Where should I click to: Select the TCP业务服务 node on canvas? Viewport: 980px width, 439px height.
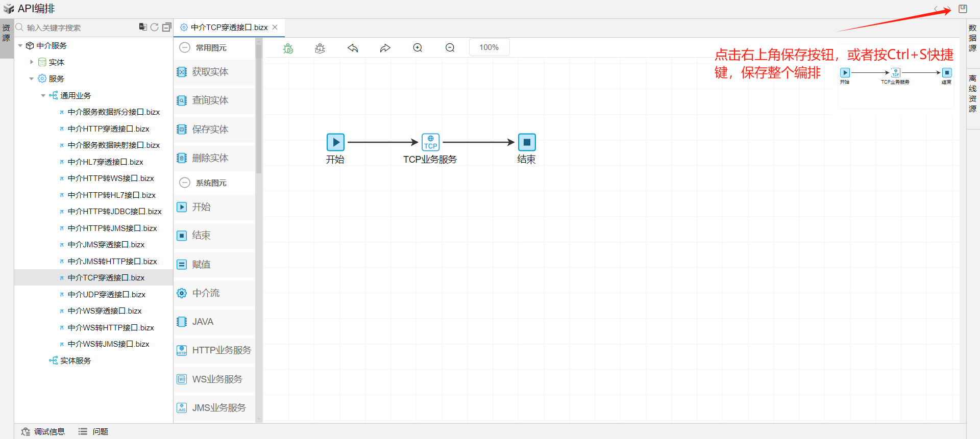pyautogui.click(x=430, y=142)
